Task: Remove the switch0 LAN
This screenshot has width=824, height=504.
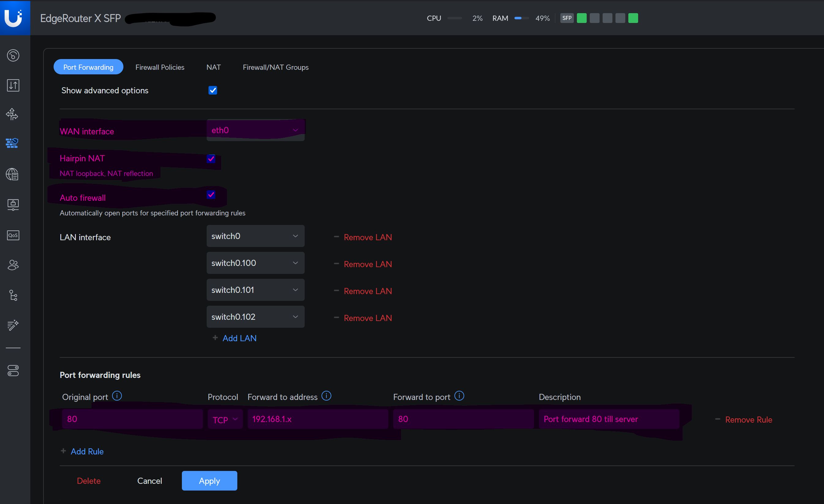Action: pos(363,237)
